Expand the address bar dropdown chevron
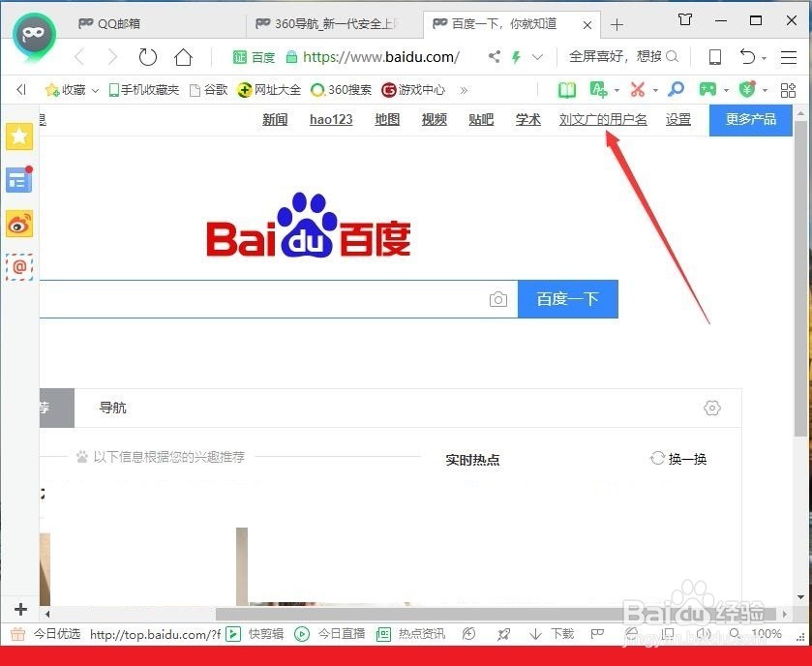812x666 pixels. (x=537, y=57)
